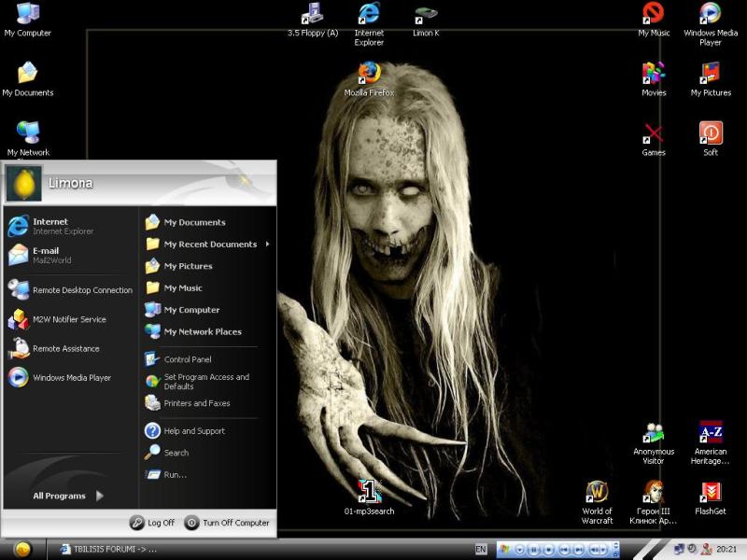
Task: Click the Limona lemon user picture
Action: tap(24, 183)
